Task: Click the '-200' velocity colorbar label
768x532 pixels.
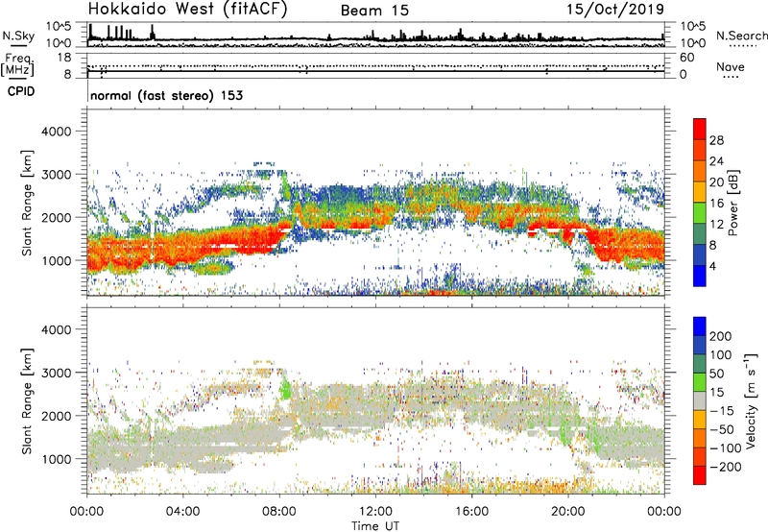Action: click(x=726, y=467)
